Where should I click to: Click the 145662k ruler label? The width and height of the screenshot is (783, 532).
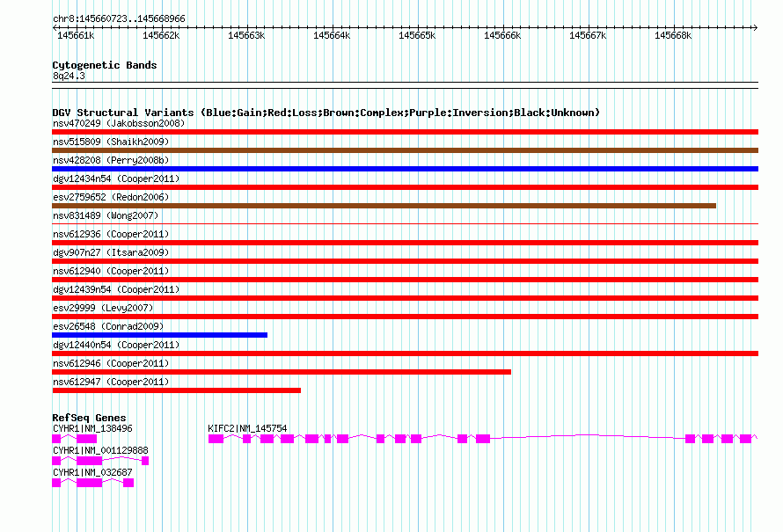161,35
